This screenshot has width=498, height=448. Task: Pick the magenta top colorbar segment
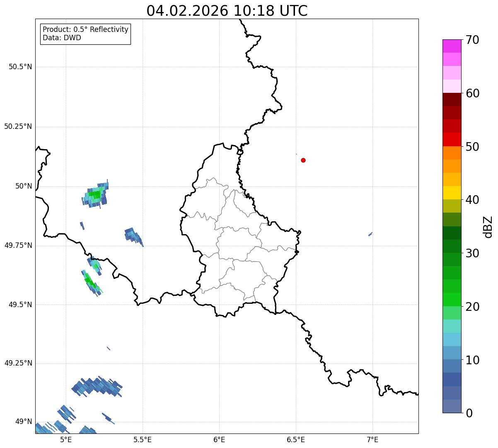452,46
